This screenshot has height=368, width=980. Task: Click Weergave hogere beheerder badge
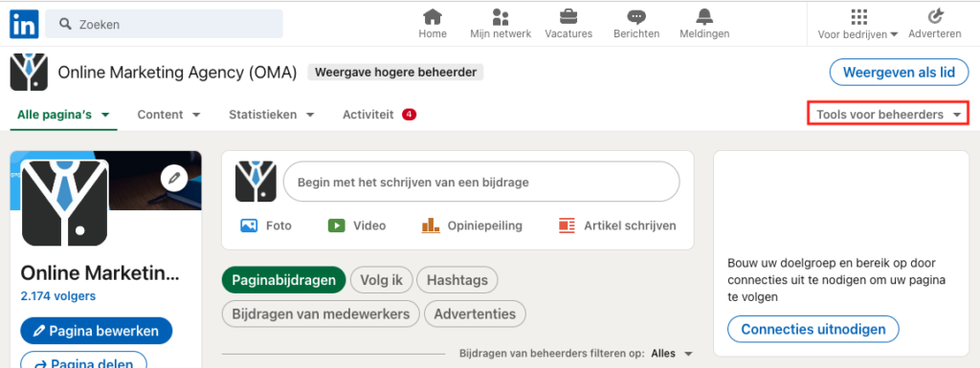[x=395, y=73]
